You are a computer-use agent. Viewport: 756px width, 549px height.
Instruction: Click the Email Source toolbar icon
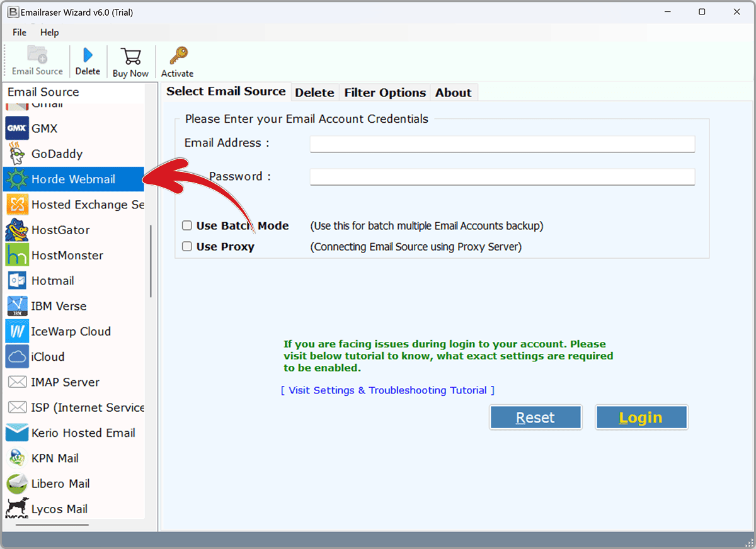point(37,55)
